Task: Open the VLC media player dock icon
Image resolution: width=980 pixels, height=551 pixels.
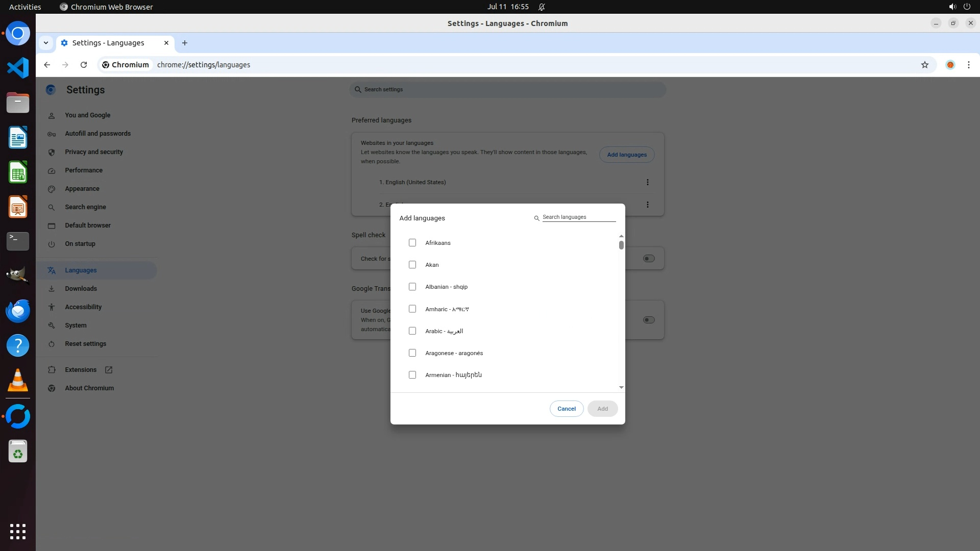Action: coord(18,380)
